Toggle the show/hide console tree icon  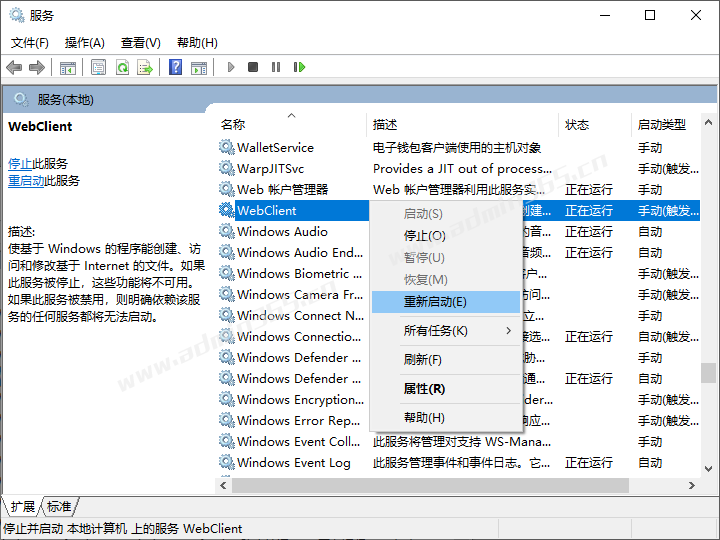tap(68, 68)
